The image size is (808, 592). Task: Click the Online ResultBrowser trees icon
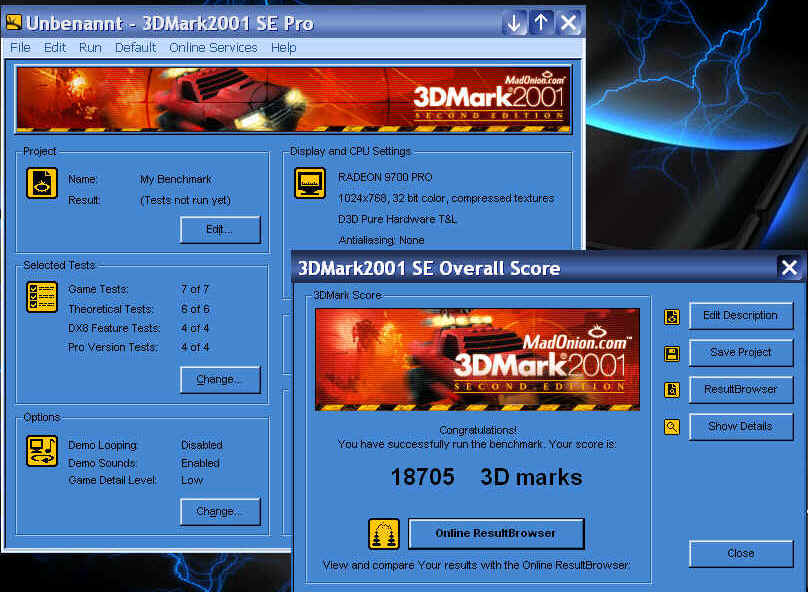(384, 534)
